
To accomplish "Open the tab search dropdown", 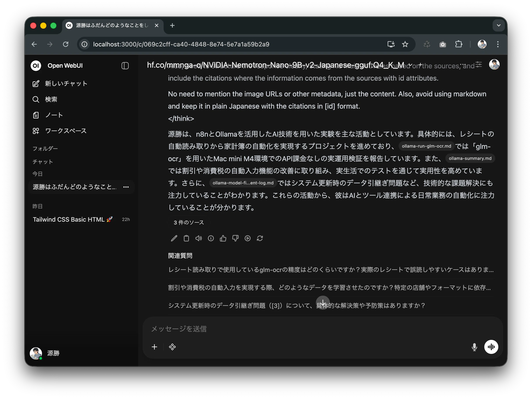I will pos(499,26).
